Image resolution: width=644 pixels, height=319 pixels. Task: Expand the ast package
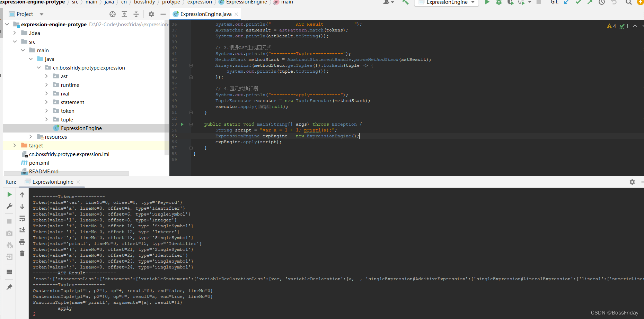[46, 76]
